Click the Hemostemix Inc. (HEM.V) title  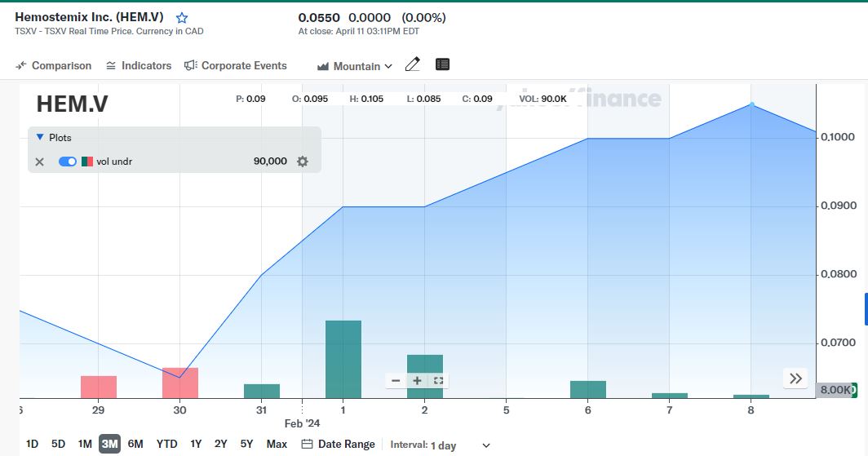pyautogui.click(x=89, y=17)
